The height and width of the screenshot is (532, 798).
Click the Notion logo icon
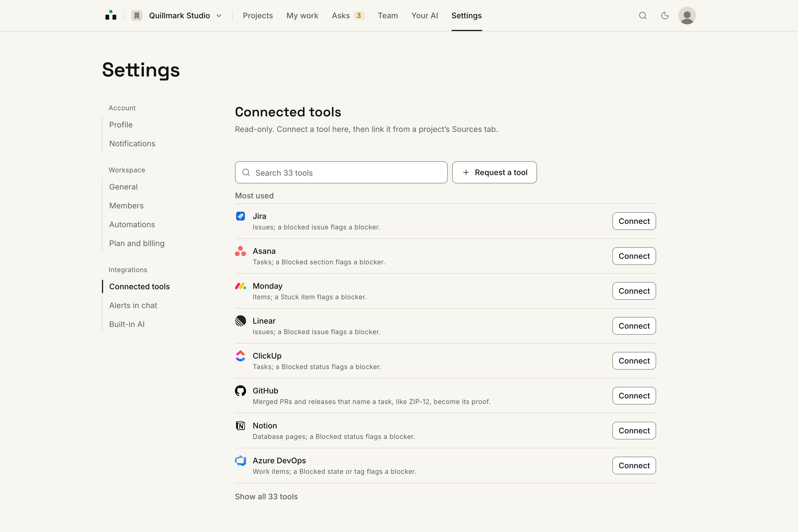240,426
